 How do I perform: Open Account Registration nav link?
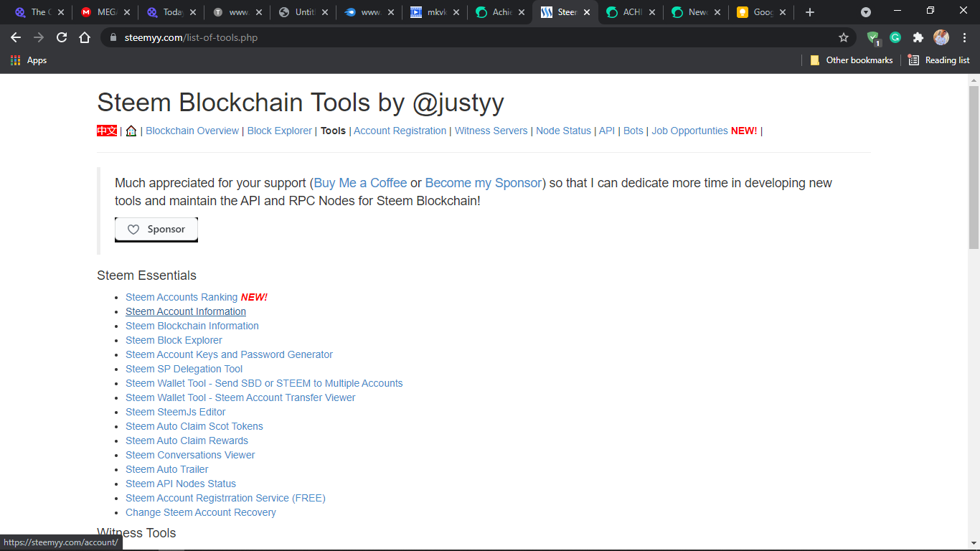(400, 131)
